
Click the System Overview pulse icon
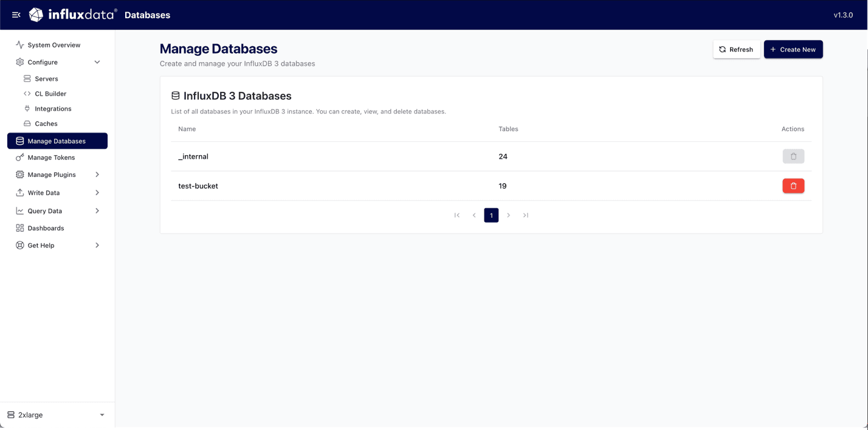(x=20, y=45)
